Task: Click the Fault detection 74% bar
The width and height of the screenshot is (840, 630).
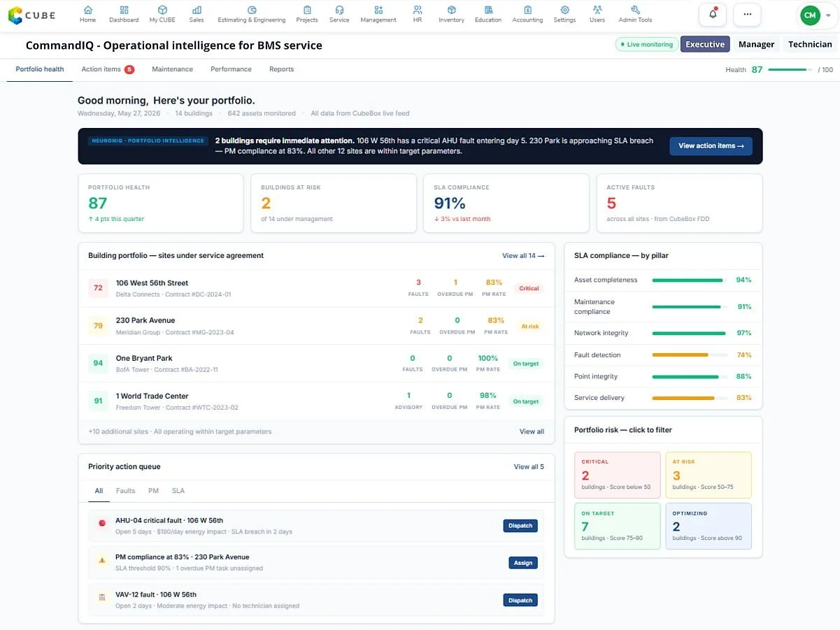Action: (x=690, y=355)
